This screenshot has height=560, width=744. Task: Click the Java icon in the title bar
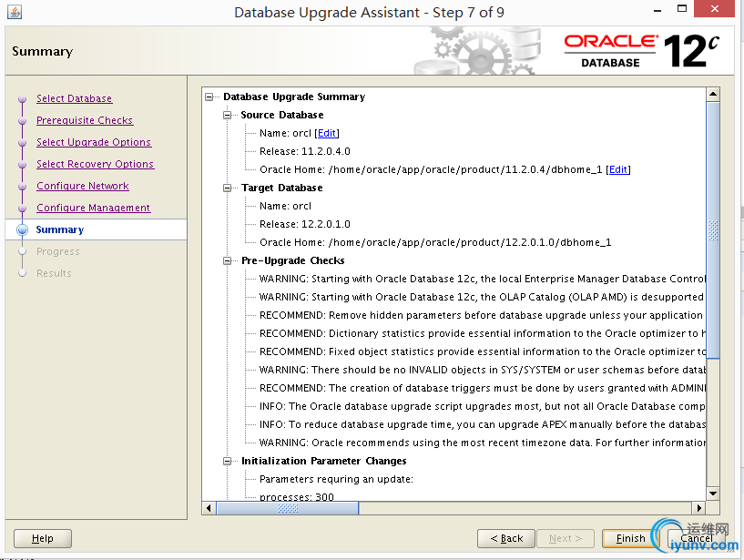[x=15, y=12]
